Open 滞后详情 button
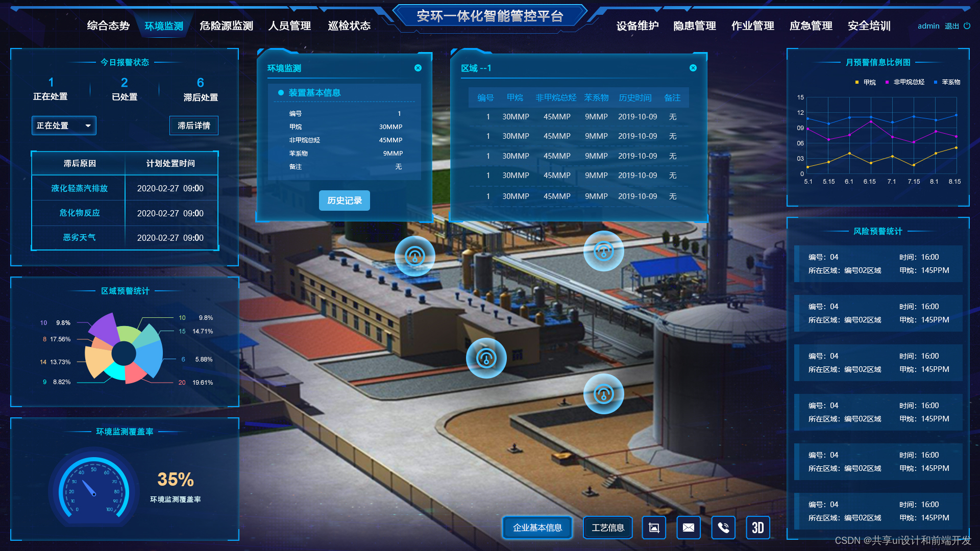The width and height of the screenshot is (980, 551). click(193, 126)
